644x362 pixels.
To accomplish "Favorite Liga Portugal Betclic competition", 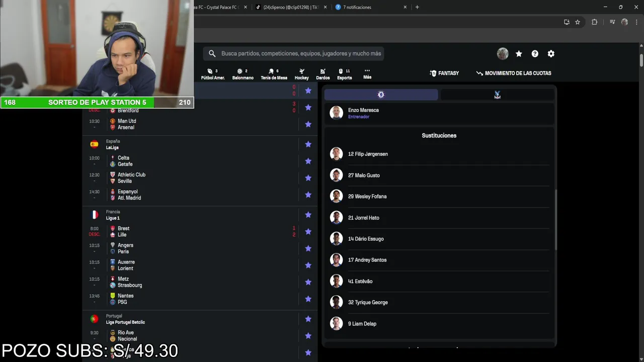I will [x=308, y=319].
